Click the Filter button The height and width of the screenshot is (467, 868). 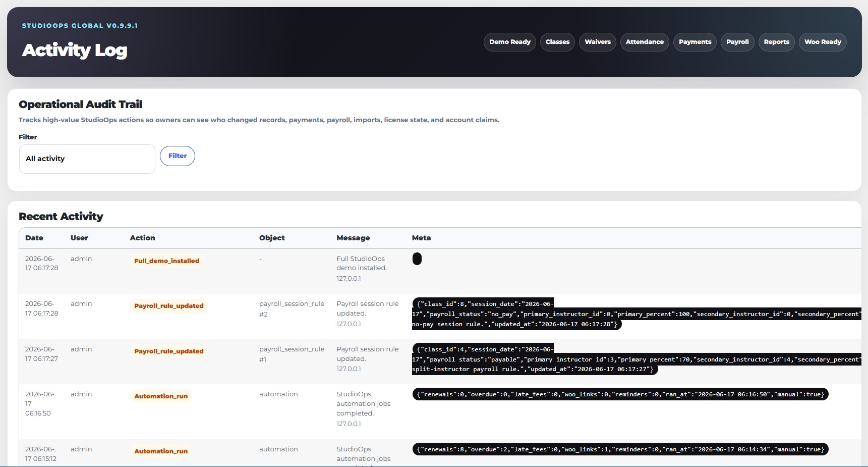(178, 156)
